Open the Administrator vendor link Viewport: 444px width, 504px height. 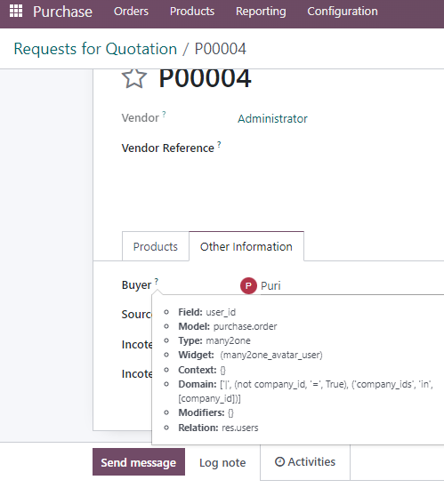tap(272, 119)
